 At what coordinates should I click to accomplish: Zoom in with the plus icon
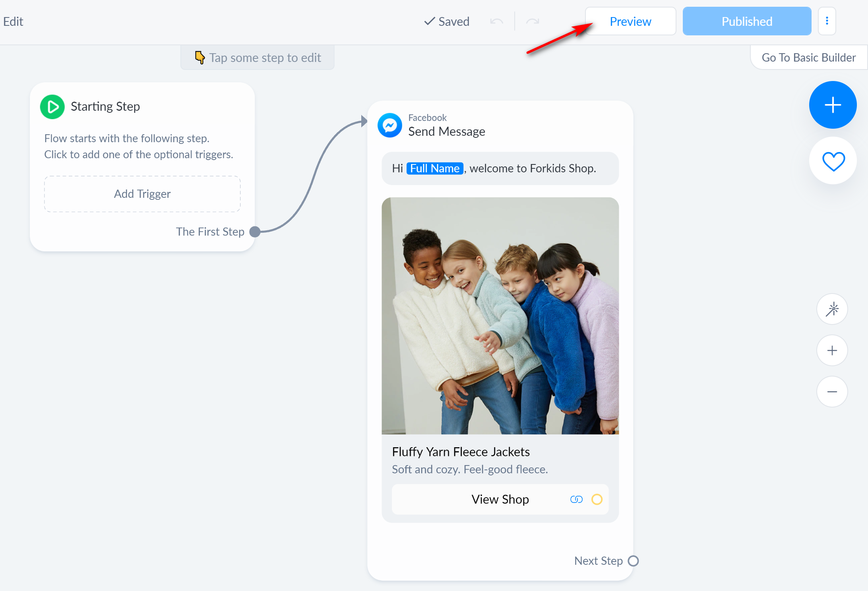click(832, 351)
